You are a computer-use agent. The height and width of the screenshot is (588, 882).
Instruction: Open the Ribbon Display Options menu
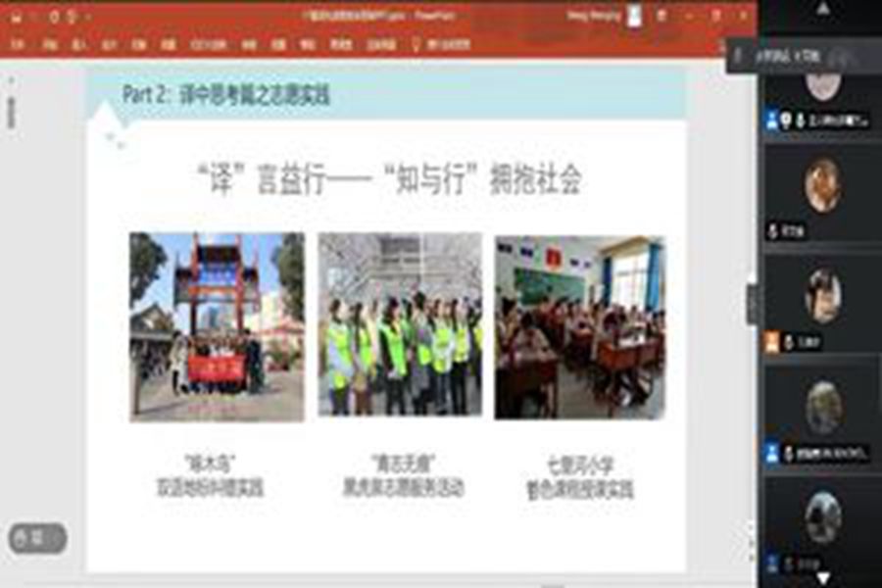point(662,16)
